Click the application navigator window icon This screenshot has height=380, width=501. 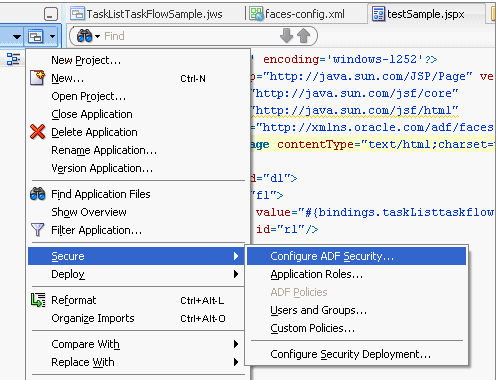tap(35, 36)
